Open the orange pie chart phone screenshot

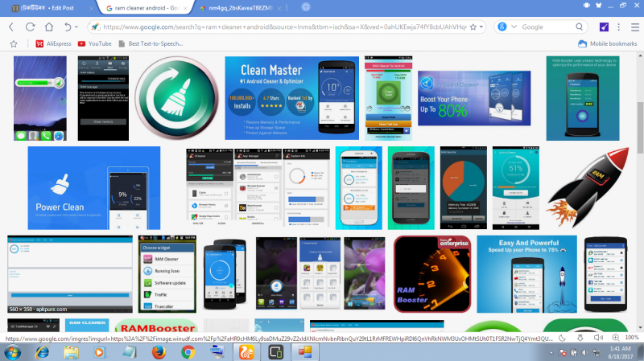(464, 188)
